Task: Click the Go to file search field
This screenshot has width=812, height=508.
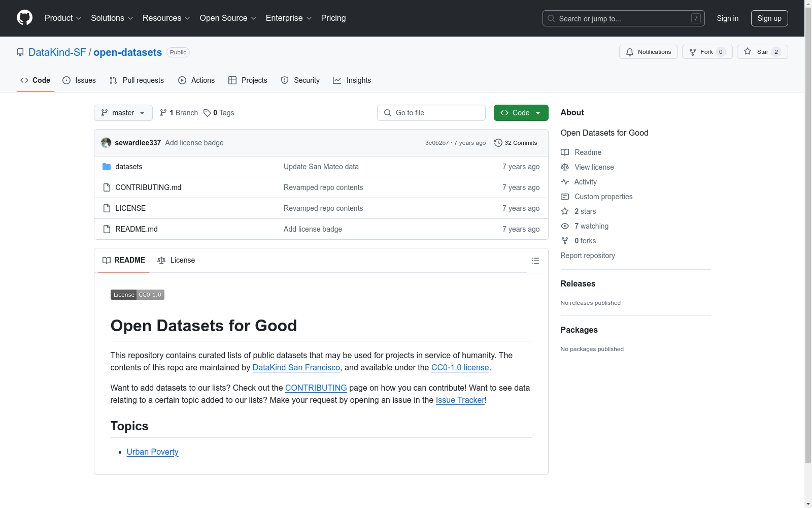Action: (x=431, y=113)
